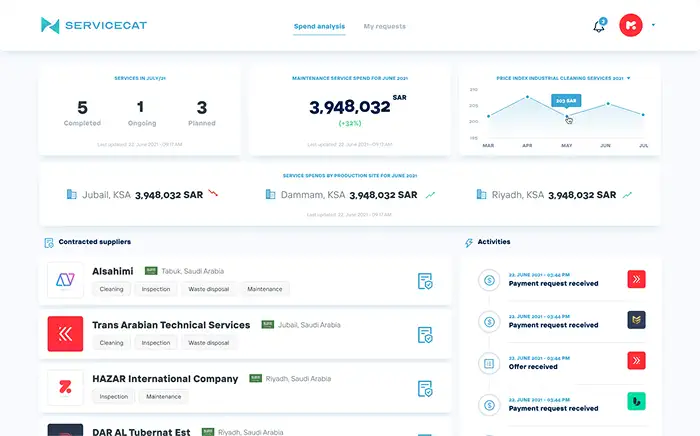Click the Dammam upward trend arrow
The image size is (700, 436).
(x=430, y=195)
